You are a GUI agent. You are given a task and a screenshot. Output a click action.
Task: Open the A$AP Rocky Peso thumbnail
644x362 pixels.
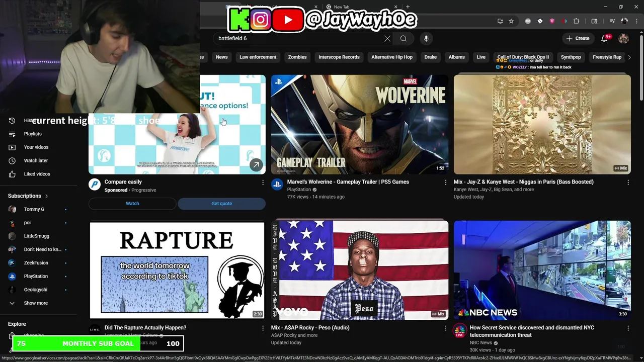[x=360, y=270]
